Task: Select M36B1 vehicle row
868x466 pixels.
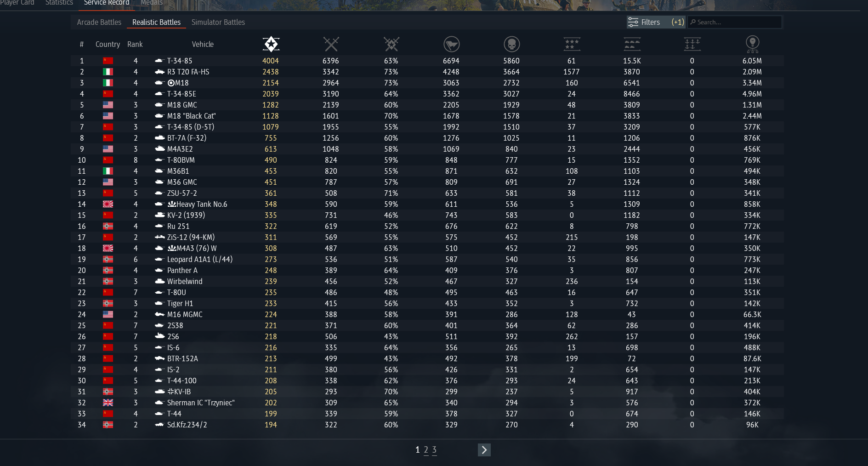Action: click(427, 171)
